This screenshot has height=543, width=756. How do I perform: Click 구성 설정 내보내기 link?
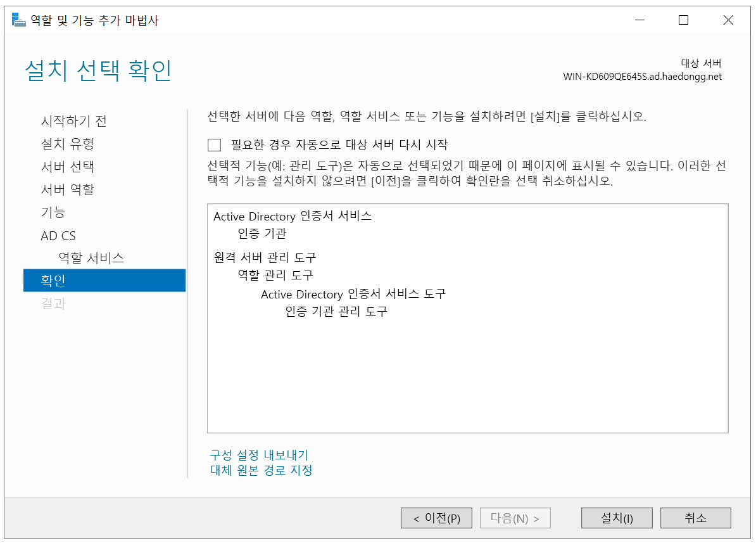[259, 455]
